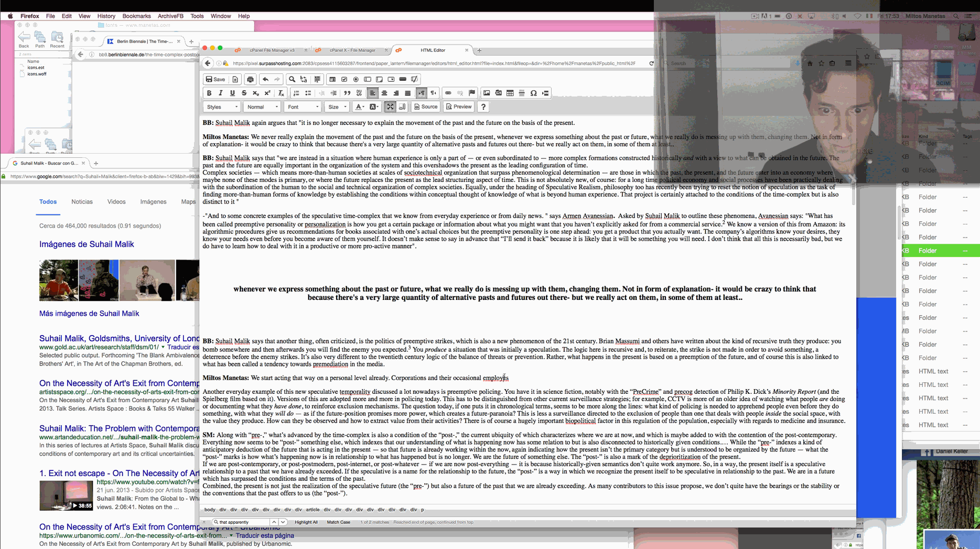Switch to the cPanel File Manager v3 tab
This screenshot has height=549, width=980.
pyautogui.click(x=272, y=50)
